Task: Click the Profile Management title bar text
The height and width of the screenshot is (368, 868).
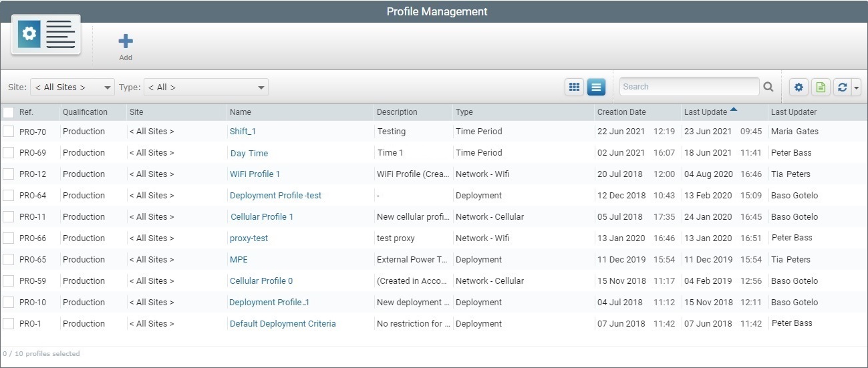Action: pos(437,11)
